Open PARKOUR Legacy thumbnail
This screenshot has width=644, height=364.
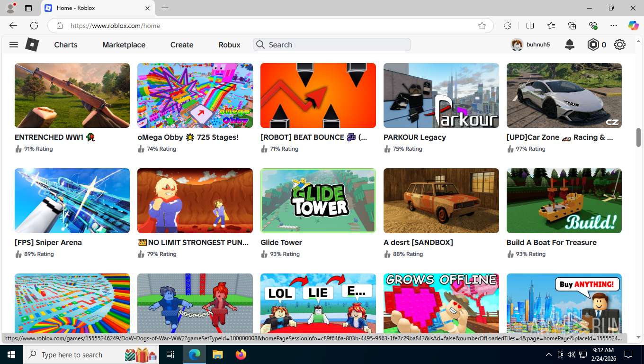tap(441, 95)
